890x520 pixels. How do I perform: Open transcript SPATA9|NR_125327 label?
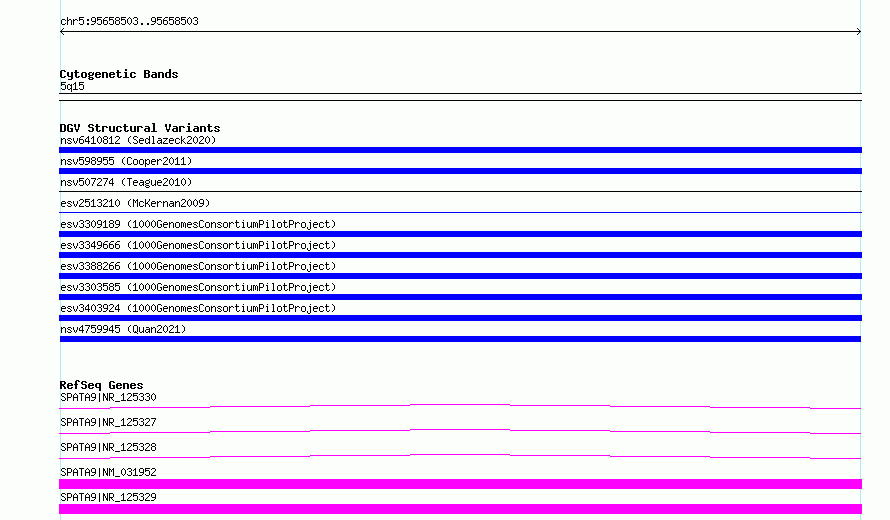108,422
